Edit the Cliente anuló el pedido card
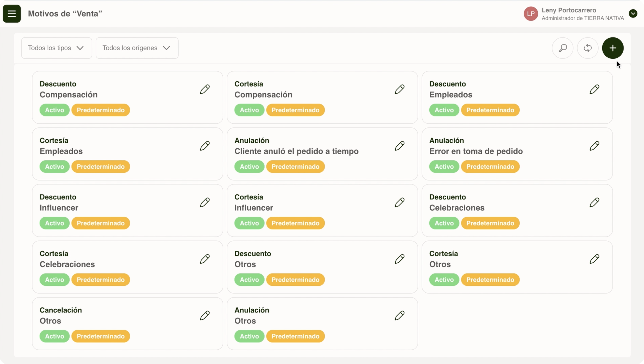This screenshot has width=644, height=364. 399,146
